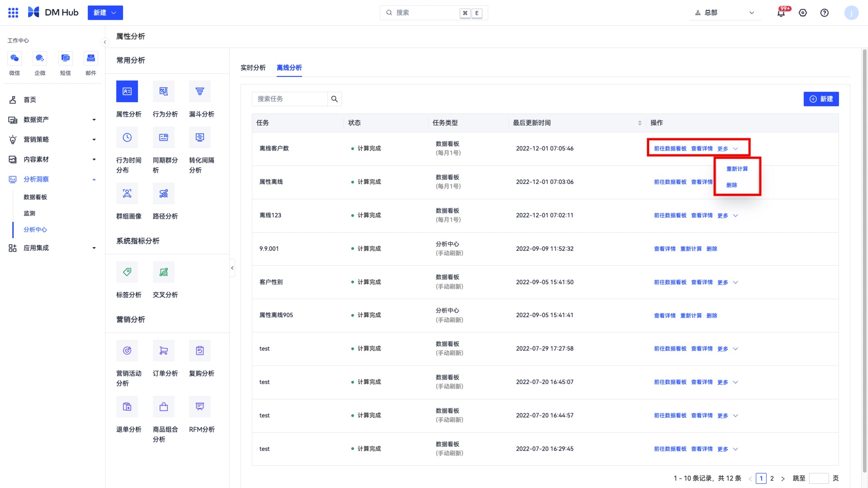Select the 商品组合分析 icon
The width and height of the screenshot is (868, 488).
click(164, 407)
